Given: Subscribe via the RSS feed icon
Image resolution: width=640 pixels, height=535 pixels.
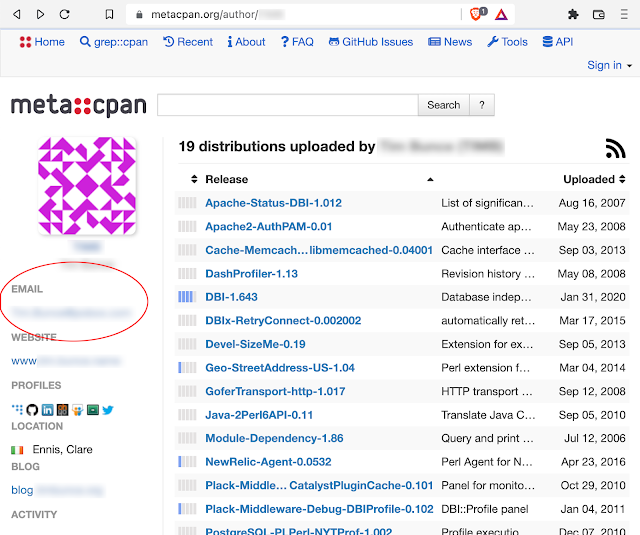Looking at the screenshot, I should tap(616, 148).
